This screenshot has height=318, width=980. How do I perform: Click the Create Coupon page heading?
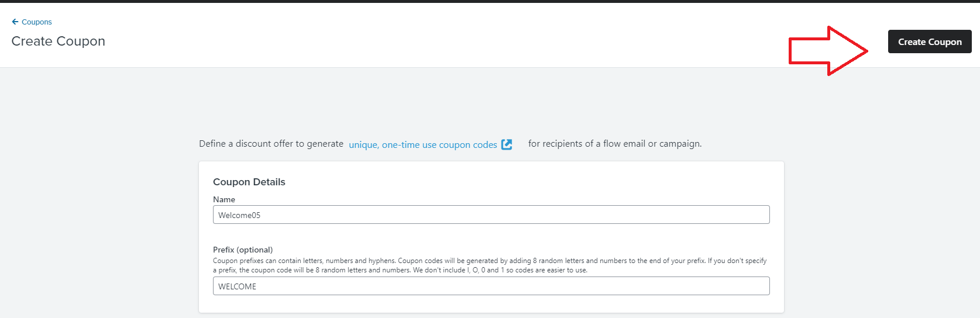[59, 41]
